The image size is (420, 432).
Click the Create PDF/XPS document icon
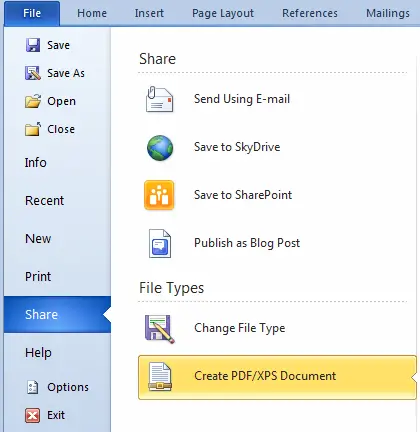pos(160,377)
